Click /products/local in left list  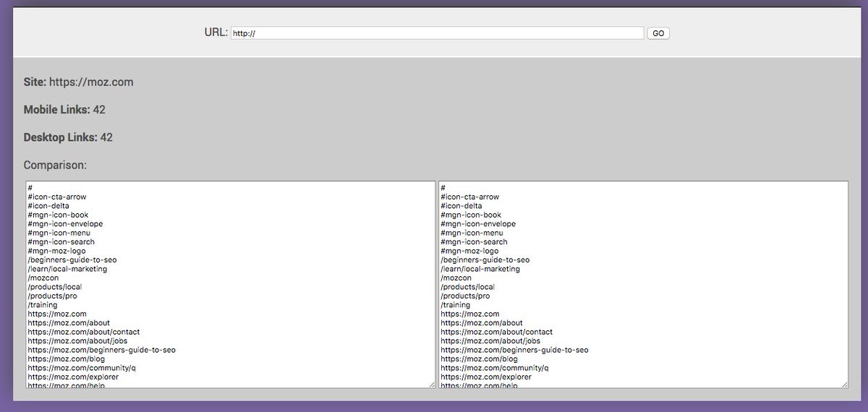click(x=55, y=287)
